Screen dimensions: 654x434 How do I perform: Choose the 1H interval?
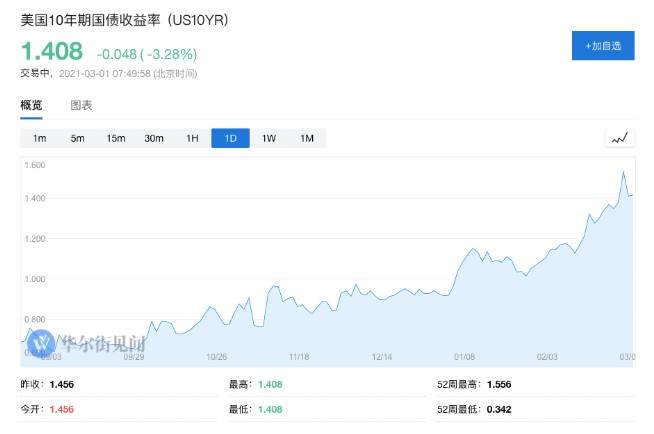click(192, 138)
